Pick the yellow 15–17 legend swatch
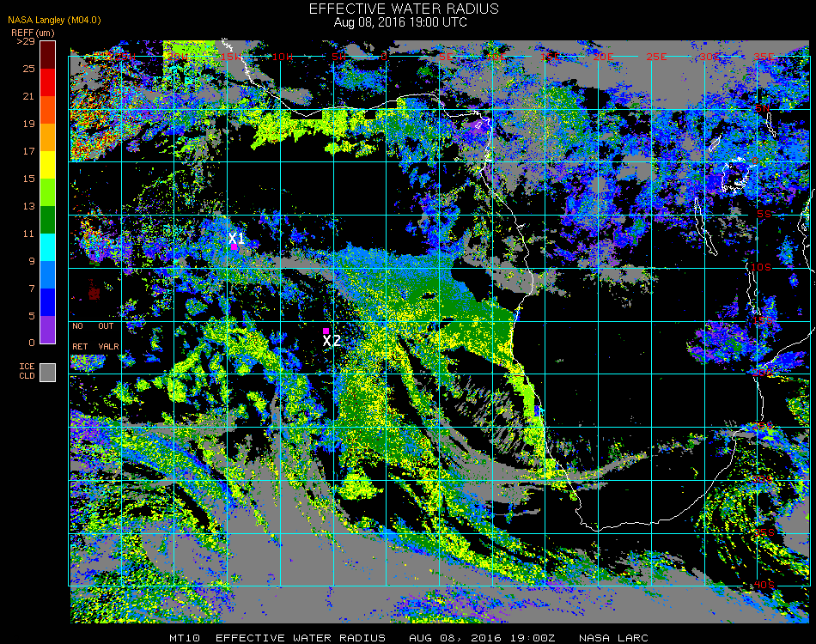Viewport: 816px width, 644px height. pos(48,165)
